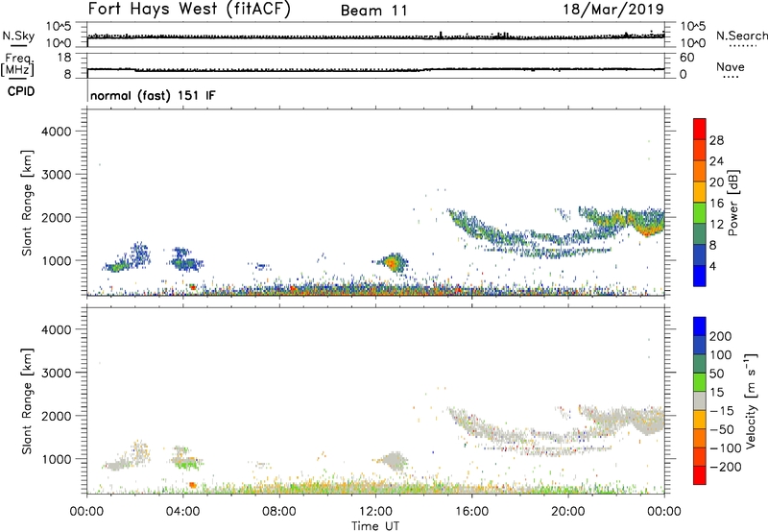
Task: Click the "200" tick on the Velocity colorbar
Action: [721, 336]
